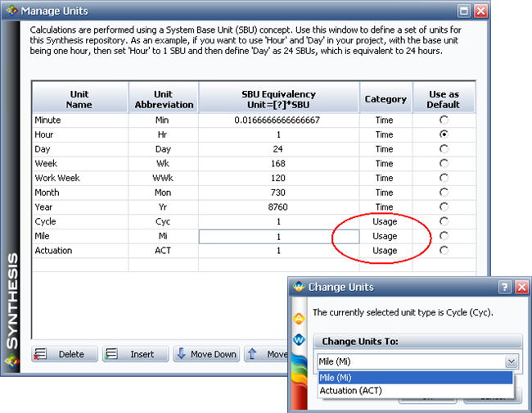The height and width of the screenshot is (413, 532).
Task: Select Mile (Mi) from the dropdown list
Action: point(414,377)
